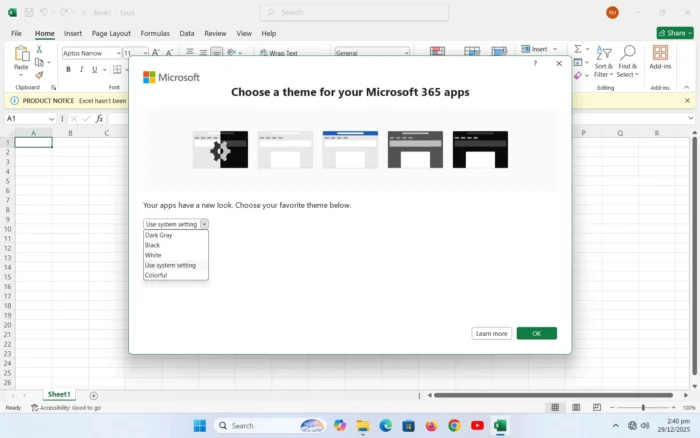Add a new sheet with the plus icon

point(94,396)
